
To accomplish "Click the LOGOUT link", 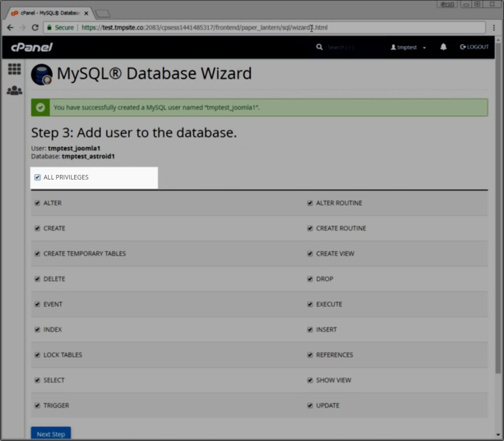I will [x=474, y=47].
